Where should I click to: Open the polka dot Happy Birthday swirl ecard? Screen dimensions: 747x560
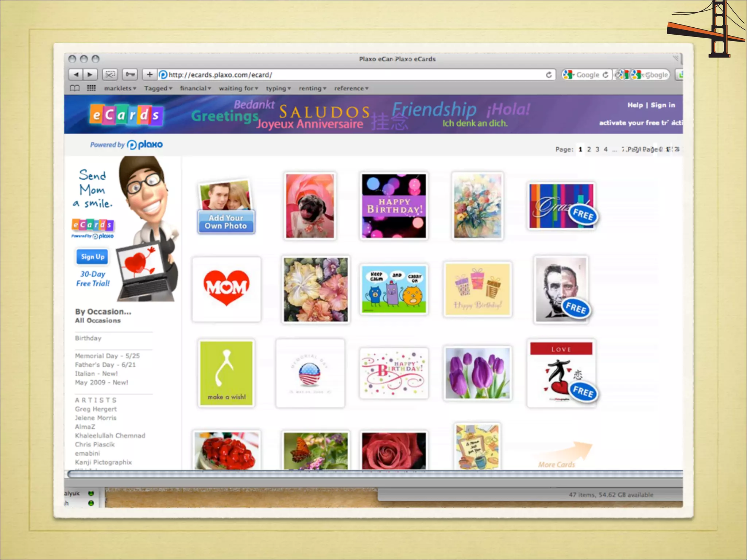coord(394,373)
